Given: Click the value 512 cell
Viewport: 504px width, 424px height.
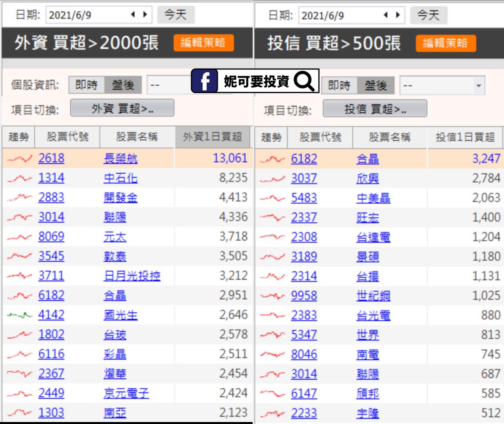Looking at the screenshot, I should [x=490, y=413].
